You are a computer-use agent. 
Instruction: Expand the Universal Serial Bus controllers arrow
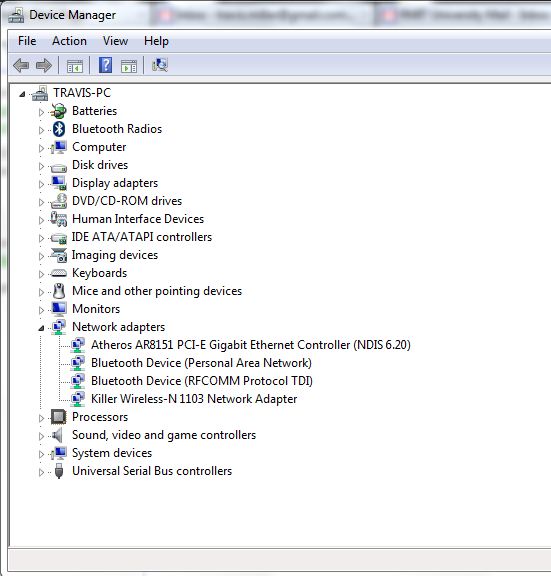click(41, 472)
